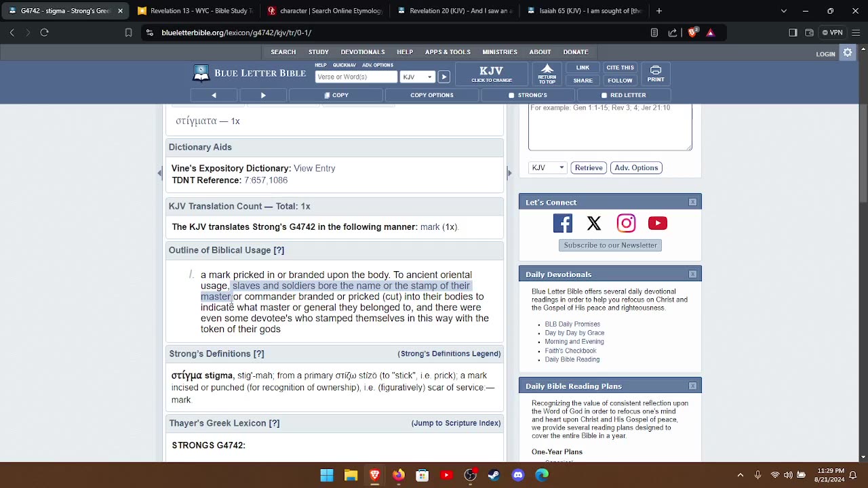Click the Login link
Screen dimensions: 868x488
825,54
